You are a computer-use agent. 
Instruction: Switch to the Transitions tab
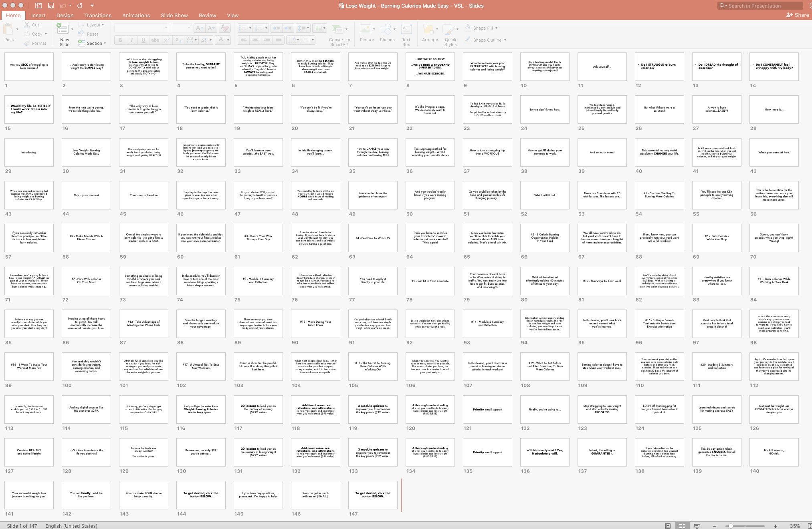click(98, 15)
